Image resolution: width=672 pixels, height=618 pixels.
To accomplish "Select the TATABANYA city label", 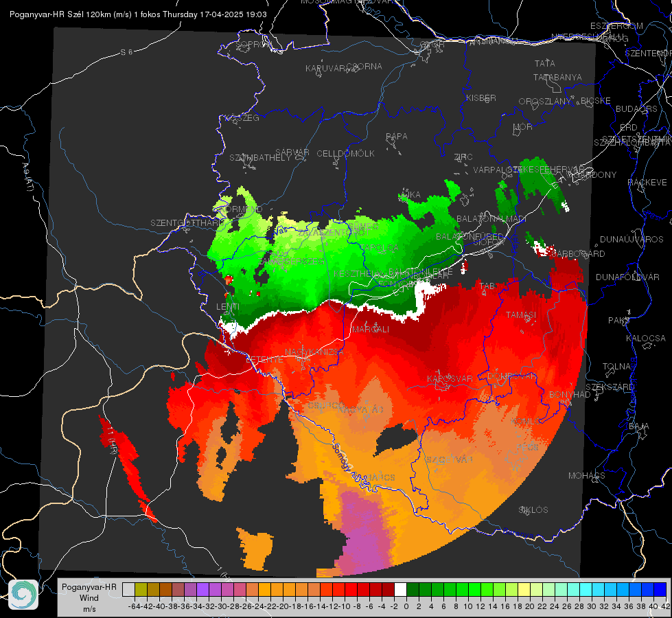I will [557, 77].
